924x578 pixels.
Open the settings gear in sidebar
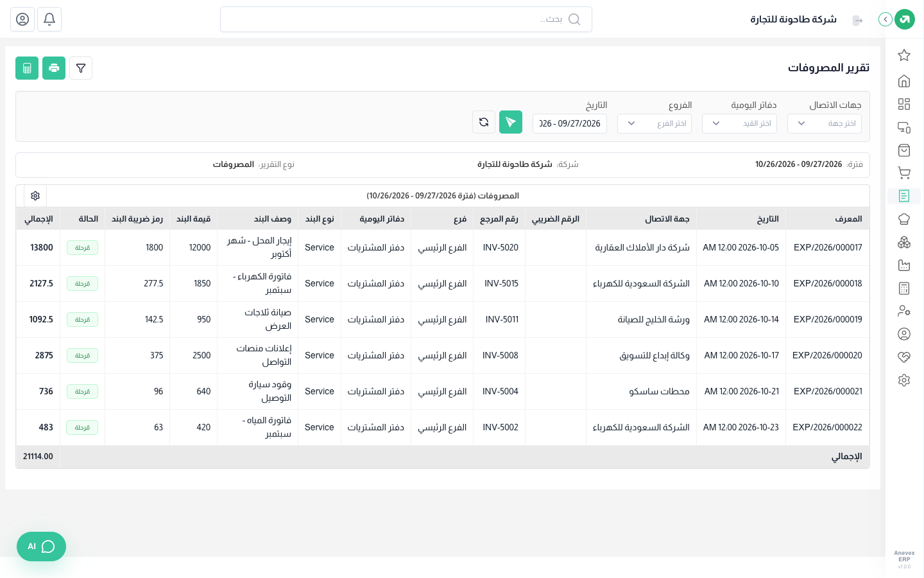tap(904, 380)
